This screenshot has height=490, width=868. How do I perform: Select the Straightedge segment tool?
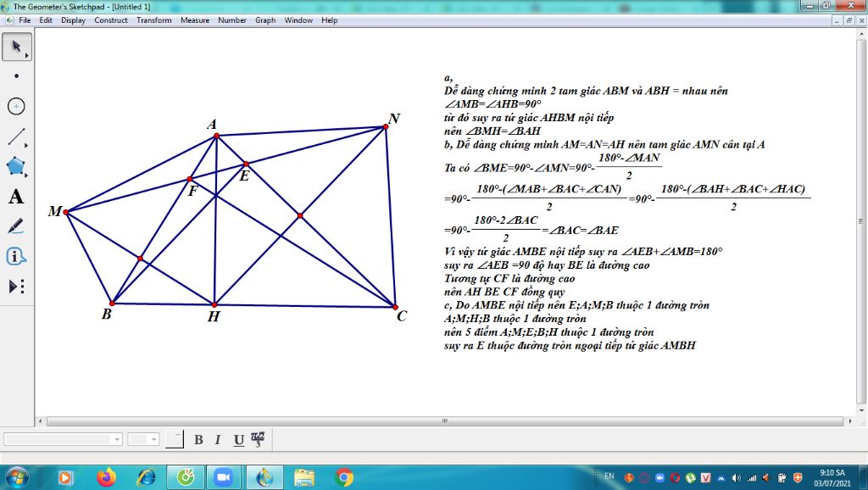(17, 136)
